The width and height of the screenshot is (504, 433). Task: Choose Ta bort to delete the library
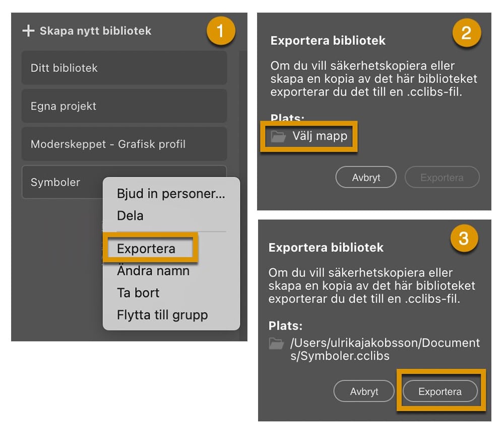pyautogui.click(x=138, y=293)
